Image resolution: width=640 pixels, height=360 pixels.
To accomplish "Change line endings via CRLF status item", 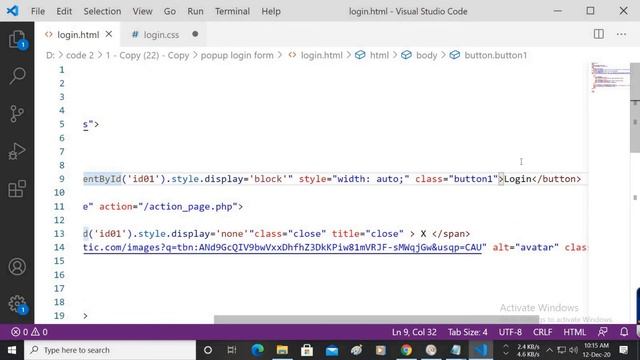I will [542, 332].
